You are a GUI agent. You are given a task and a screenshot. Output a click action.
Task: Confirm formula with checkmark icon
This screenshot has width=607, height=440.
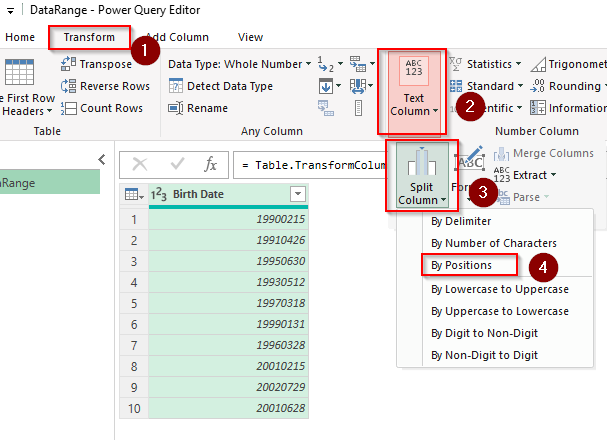coord(177,164)
